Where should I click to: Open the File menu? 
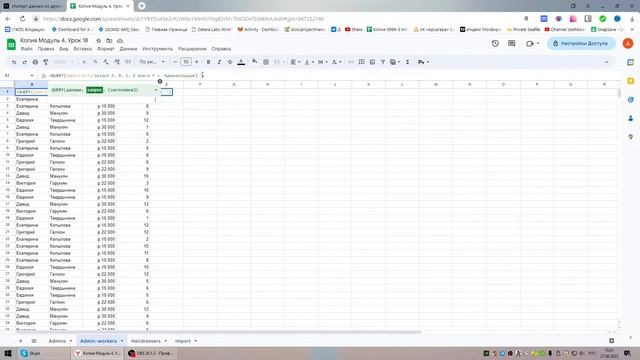pos(27,49)
